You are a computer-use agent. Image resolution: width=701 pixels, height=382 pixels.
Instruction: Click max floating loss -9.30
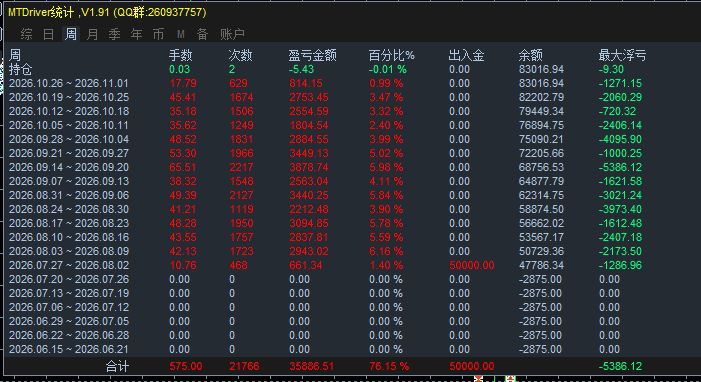[x=611, y=69]
